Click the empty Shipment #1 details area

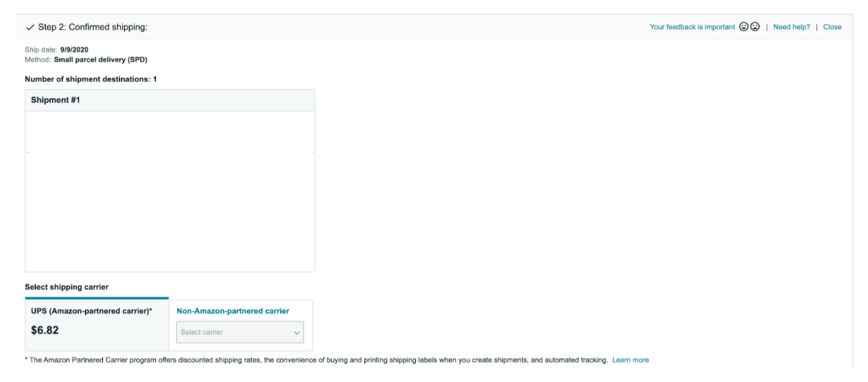(x=170, y=191)
